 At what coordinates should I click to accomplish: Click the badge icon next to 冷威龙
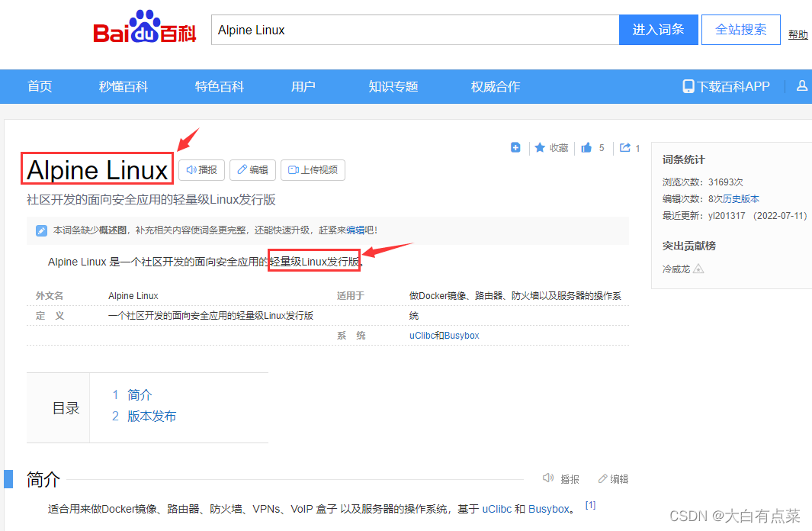point(698,269)
